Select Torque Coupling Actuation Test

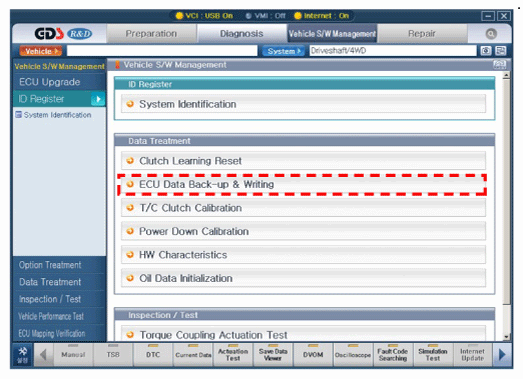[x=303, y=334]
